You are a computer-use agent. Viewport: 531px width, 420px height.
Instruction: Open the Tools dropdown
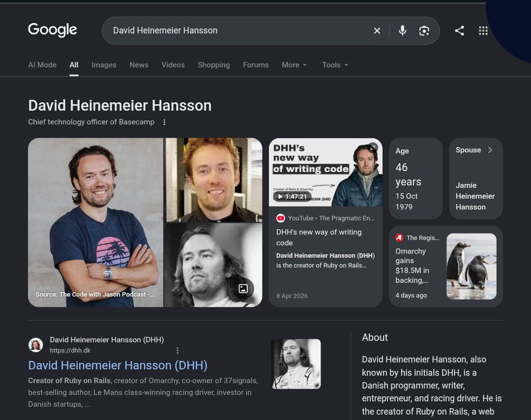point(335,65)
